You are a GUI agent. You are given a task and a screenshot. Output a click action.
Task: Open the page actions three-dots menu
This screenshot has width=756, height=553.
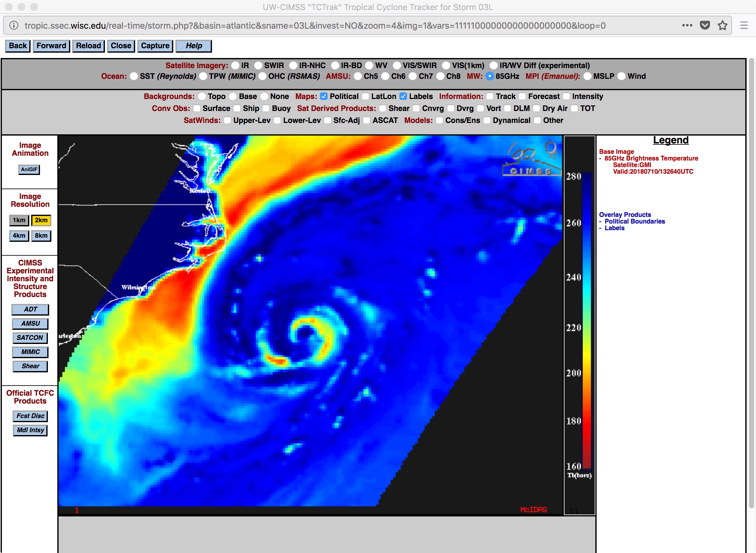click(x=687, y=26)
